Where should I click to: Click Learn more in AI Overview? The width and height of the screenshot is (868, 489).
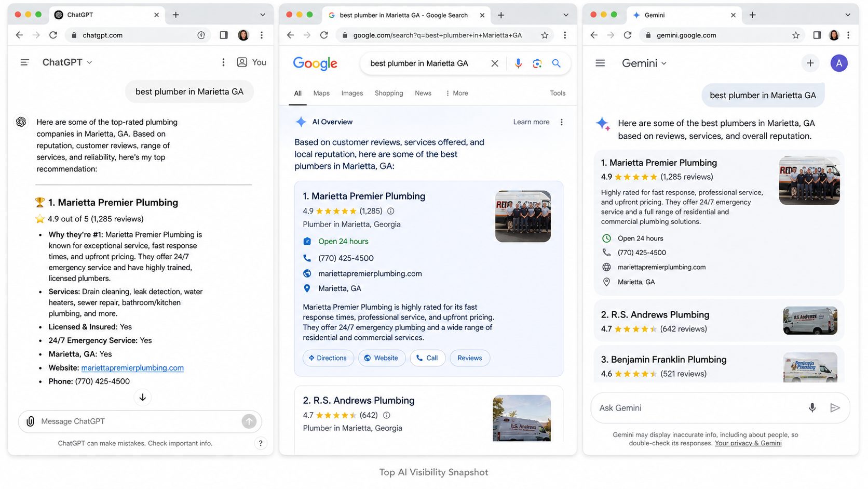tap(531, 122)
